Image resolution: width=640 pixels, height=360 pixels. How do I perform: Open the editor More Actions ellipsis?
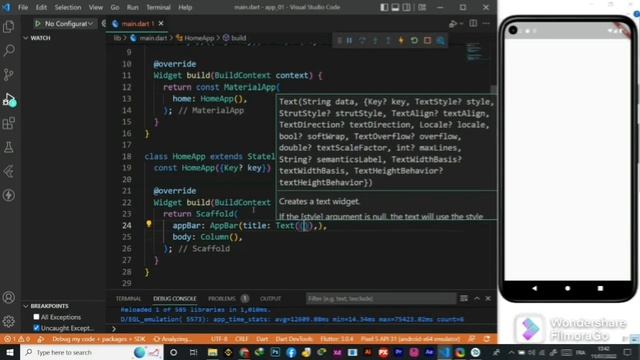486,24
